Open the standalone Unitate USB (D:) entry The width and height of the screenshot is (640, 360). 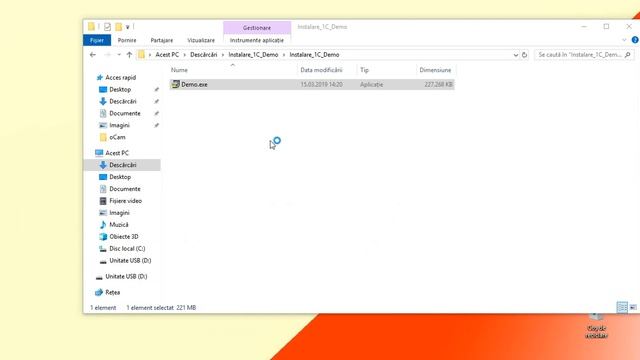[x=126, y=276]
